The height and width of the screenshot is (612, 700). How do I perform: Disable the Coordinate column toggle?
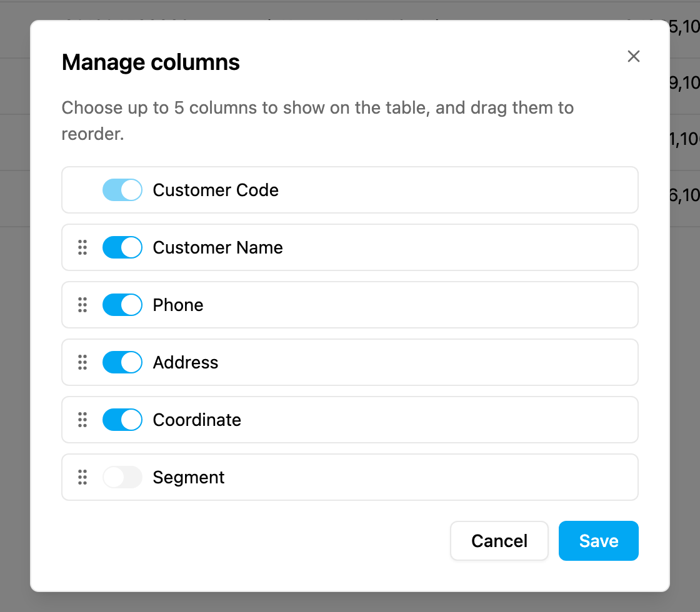click(x=122, y=420)
